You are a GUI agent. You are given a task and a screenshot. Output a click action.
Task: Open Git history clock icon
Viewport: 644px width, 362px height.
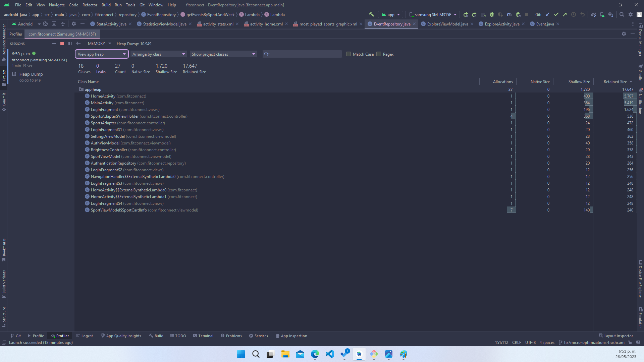tap(574, 14)
